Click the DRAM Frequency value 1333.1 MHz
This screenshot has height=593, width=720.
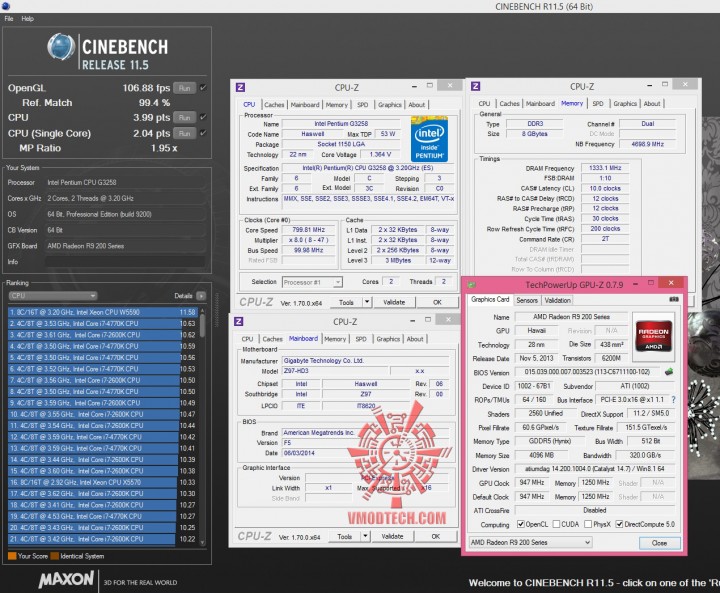pos(605,168)
